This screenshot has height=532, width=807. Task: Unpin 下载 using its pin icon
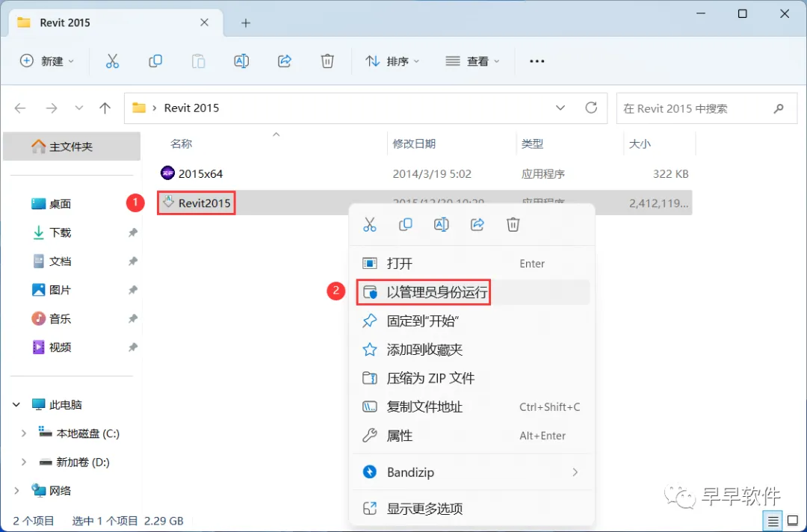[x=133, y=232]
